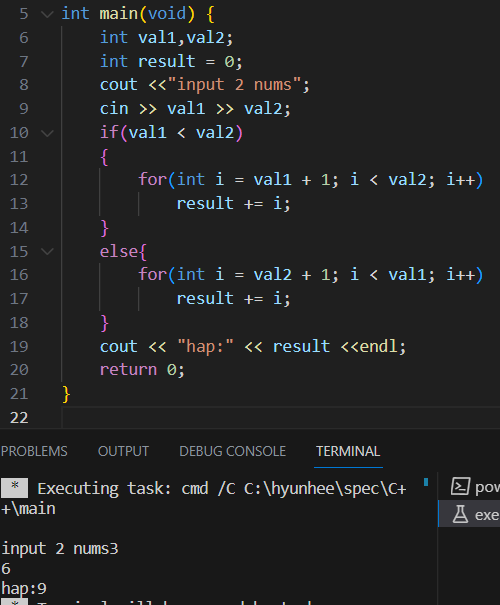
Task: Collapse the else block fold chevron on line 15
Action: (47, 252)
